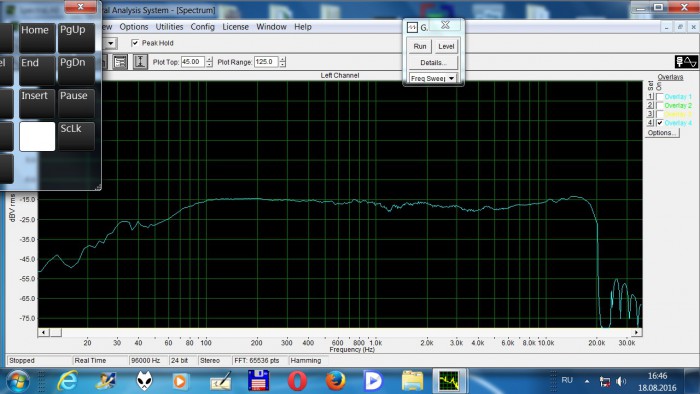This screenshot has height=394, width=700.
Task: Click the vertical cursor toolbar icon
Action: 140,62
